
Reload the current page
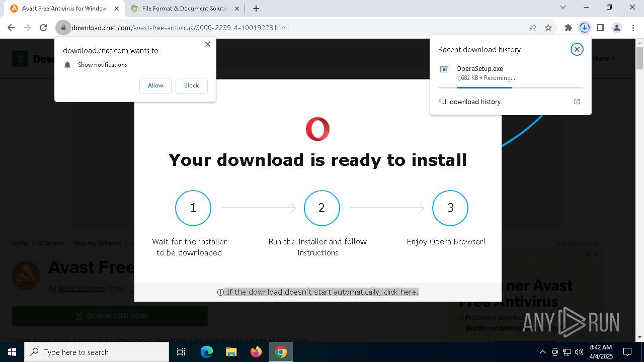[43, 28]
